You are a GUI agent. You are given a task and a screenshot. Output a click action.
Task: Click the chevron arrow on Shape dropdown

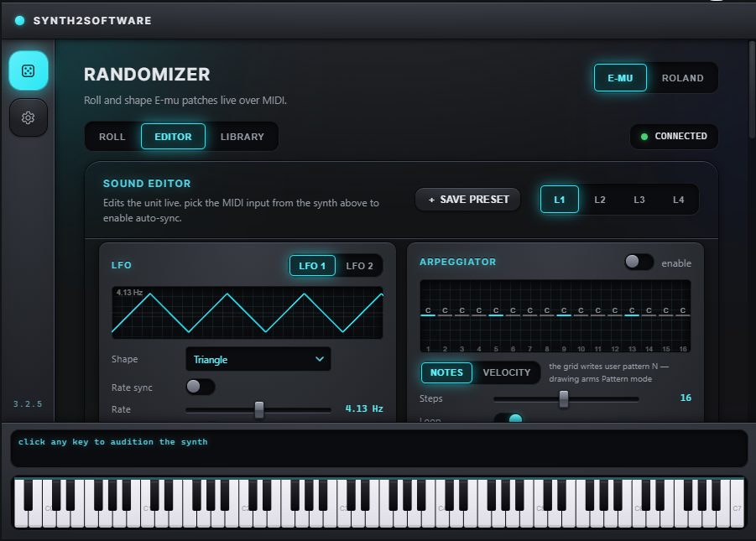(319, 359)
